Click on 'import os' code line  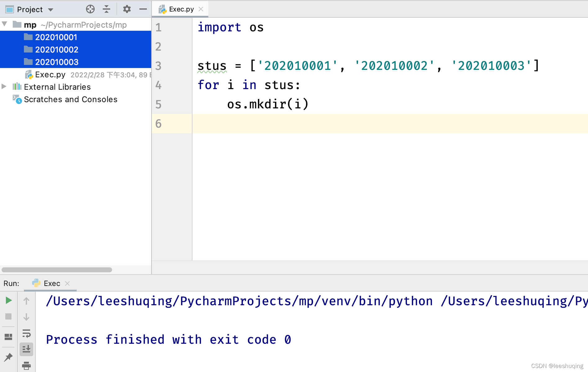click(230, 27)
